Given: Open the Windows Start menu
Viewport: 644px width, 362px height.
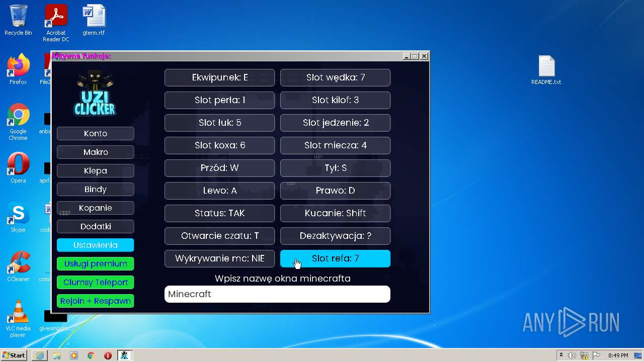Looking at the screenshot, I should pos(14,355).
